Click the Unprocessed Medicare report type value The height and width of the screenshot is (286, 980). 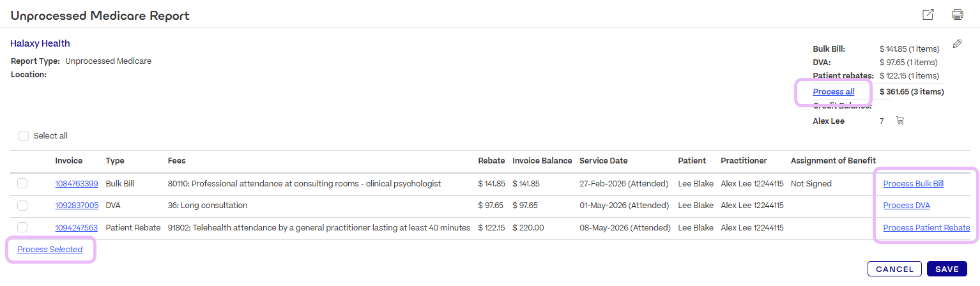109,61
